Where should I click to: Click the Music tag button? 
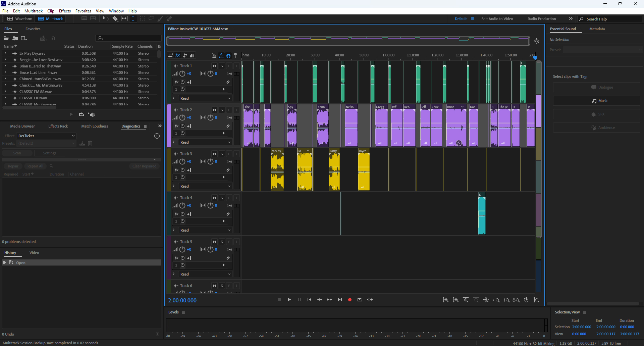point(596,101)
